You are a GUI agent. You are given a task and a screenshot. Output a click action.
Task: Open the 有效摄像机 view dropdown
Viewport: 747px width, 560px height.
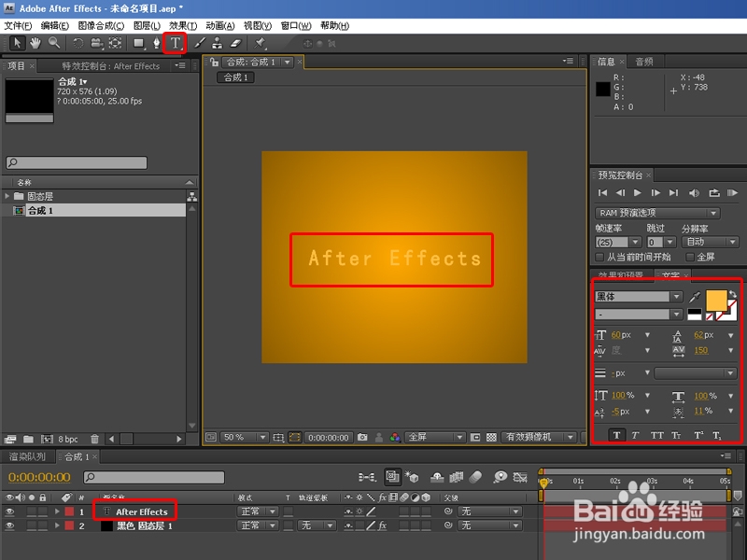coord(539,437)
